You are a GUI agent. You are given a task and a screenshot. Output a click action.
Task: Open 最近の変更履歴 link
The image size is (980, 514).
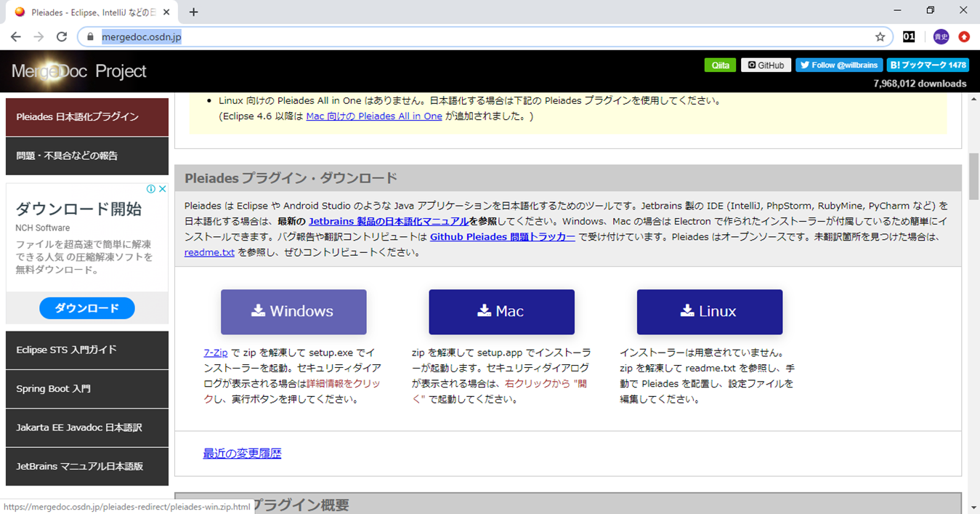242,454
